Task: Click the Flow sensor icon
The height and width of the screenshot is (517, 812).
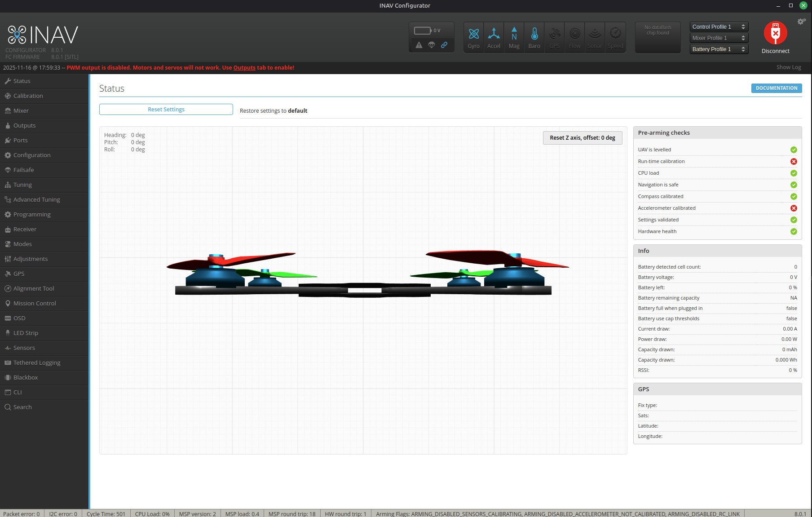Action: tap(574, 37)
